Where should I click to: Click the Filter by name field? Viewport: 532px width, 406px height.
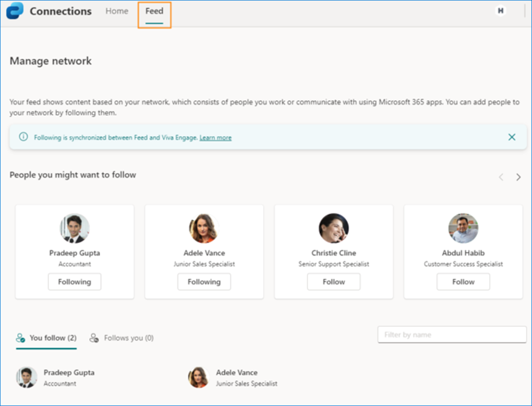(x=452, y=335)
